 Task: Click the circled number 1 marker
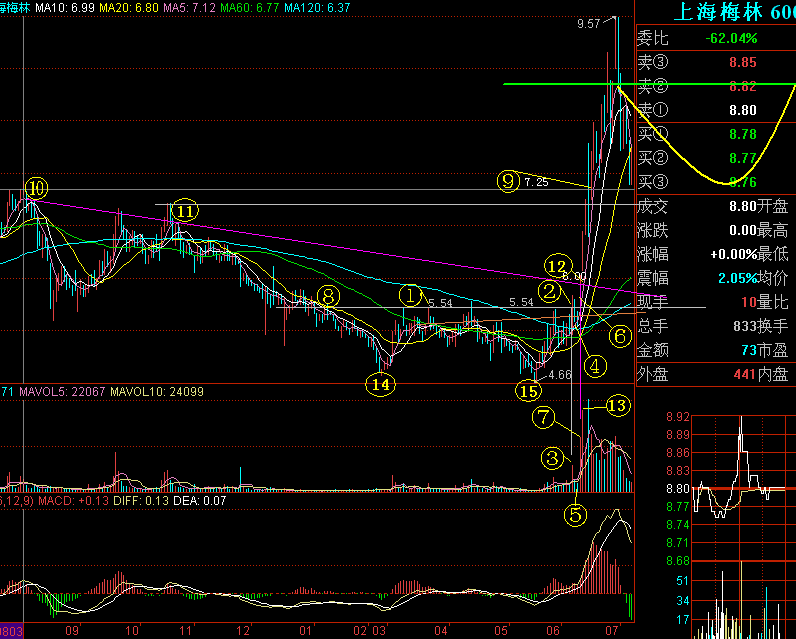pos(410,295)
